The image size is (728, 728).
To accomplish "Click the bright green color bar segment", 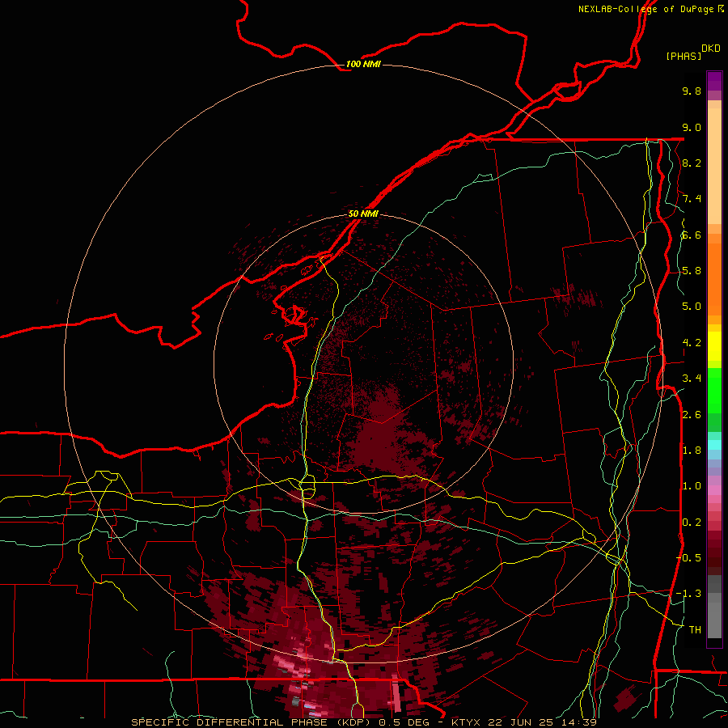I will (714, 389).
